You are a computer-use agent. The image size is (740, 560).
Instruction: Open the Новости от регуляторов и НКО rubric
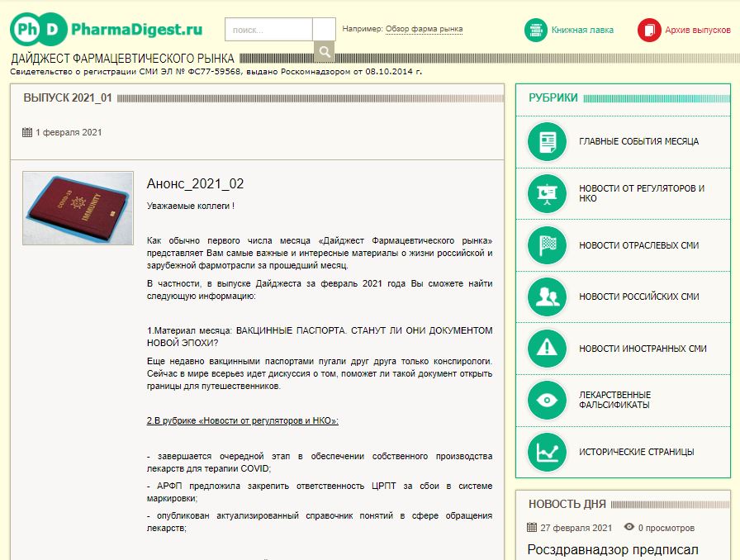coord(642,193)
